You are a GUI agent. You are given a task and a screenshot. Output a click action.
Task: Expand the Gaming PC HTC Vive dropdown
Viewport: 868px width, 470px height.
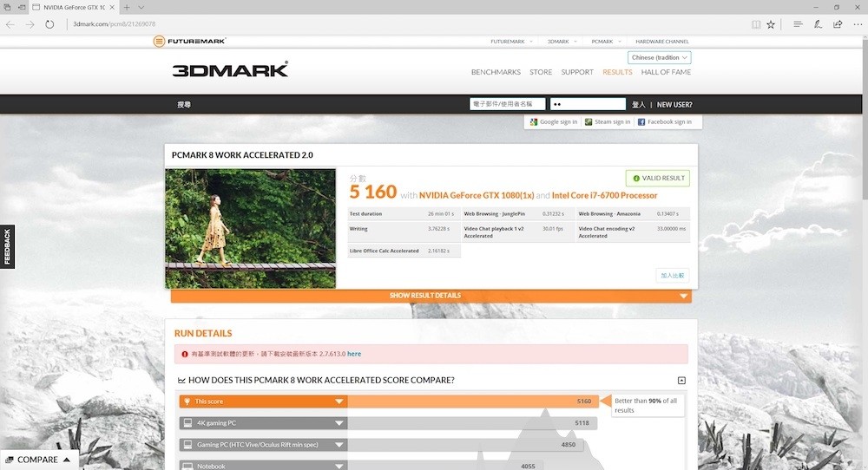(x=339, y=445)
